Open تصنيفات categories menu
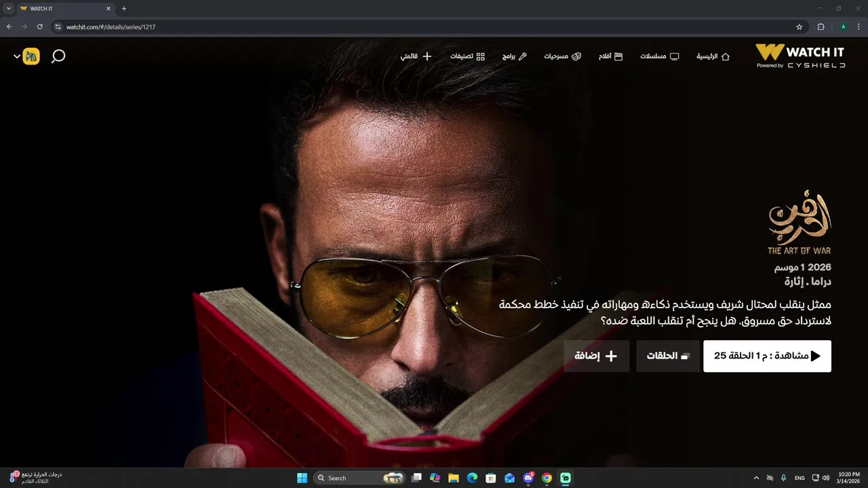868x488 pixels. (x=467, y=56)
